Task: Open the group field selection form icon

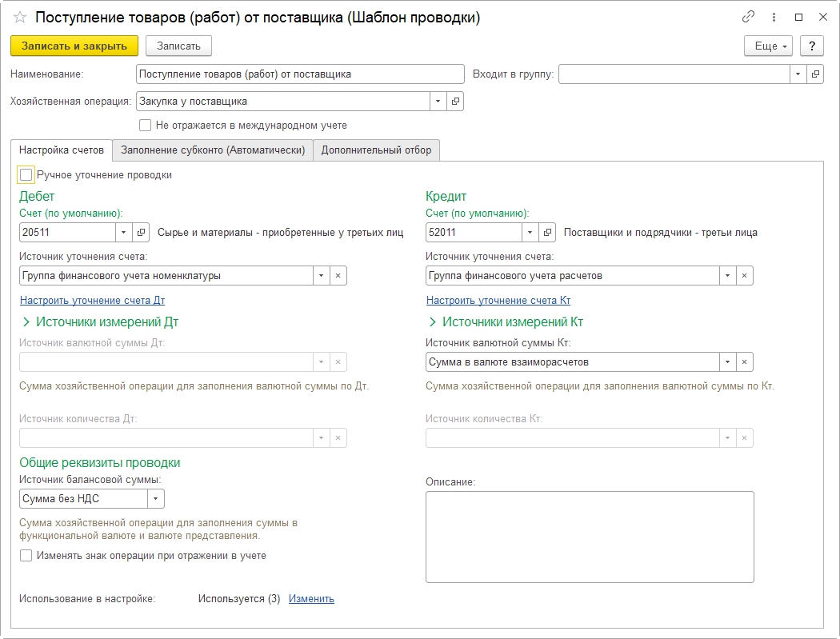Action: (815, 74)
